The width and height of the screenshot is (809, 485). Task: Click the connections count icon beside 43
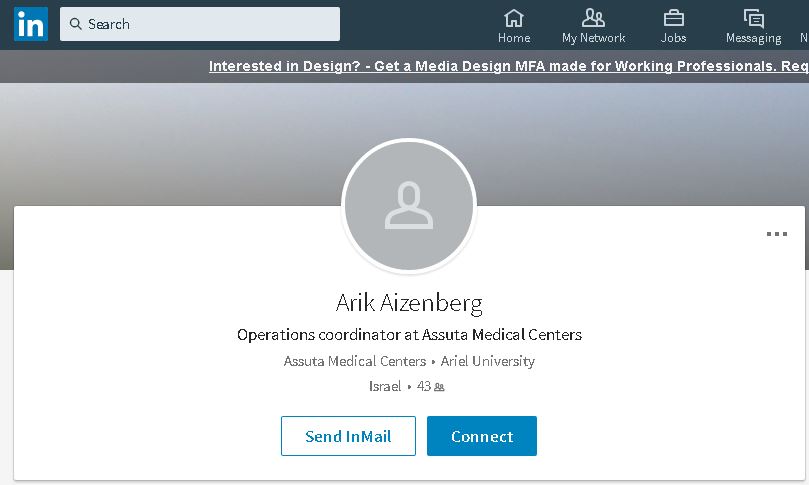click(x=439, y=386)
